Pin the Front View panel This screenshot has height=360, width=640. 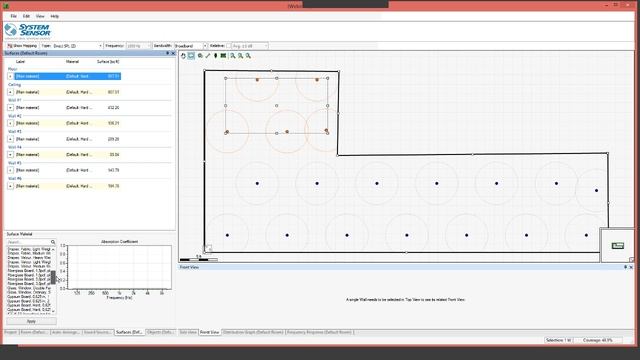click(x=625, y=267)
